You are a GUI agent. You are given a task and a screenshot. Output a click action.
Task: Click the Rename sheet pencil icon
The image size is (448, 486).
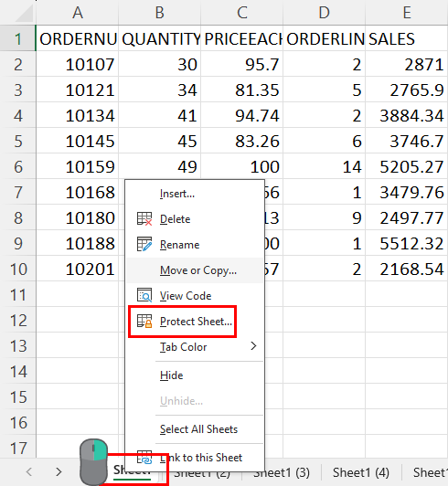[144, 244]
